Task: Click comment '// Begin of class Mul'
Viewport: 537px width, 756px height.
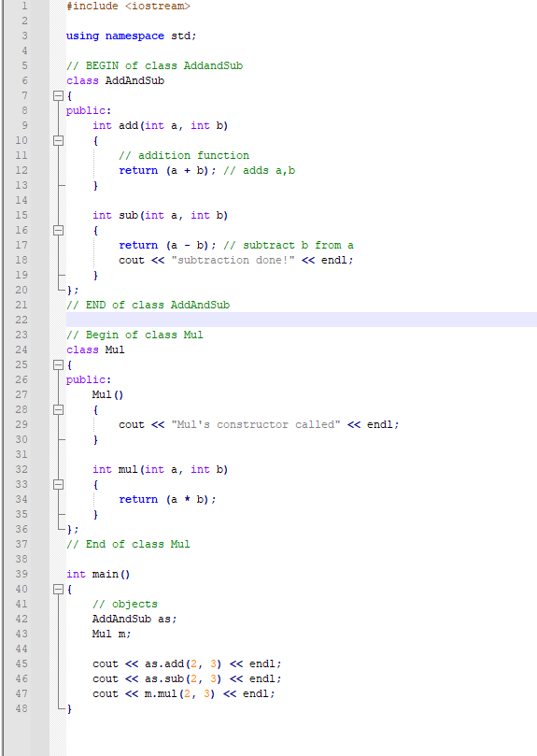Action: 135,335
